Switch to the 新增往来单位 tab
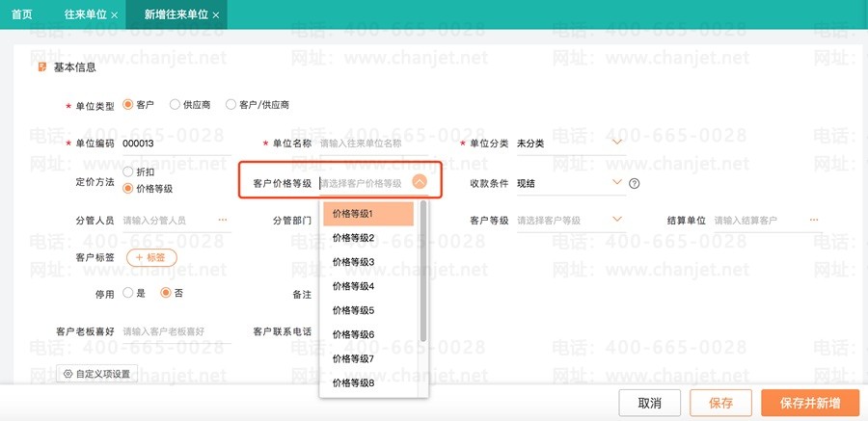This screenshot has width=868, height=421. (x=176, y=14)
